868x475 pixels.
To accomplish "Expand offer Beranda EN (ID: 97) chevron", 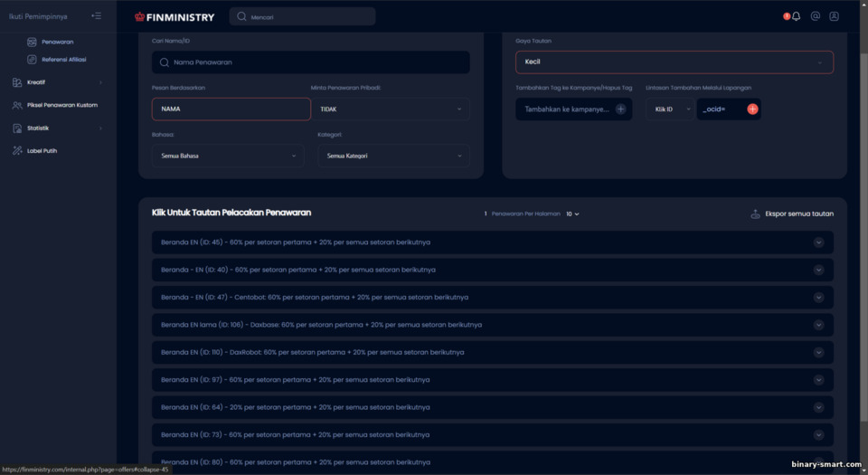I will (x=818, y=380).
